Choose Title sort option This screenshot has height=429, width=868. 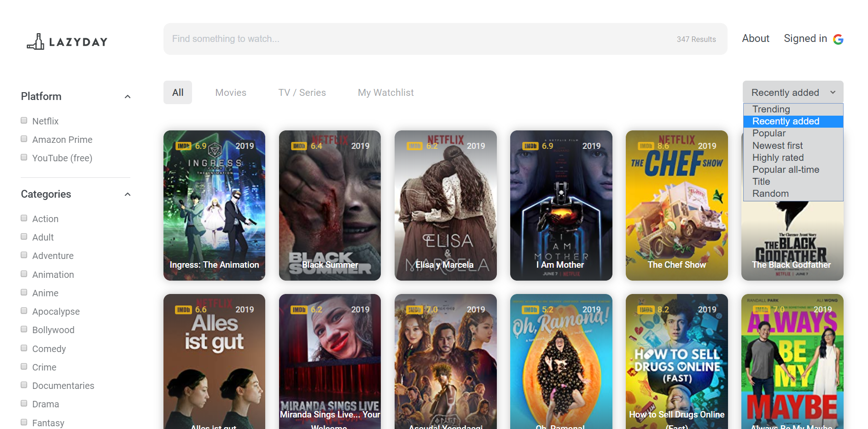pyautogui.click(x=793, y=182)
